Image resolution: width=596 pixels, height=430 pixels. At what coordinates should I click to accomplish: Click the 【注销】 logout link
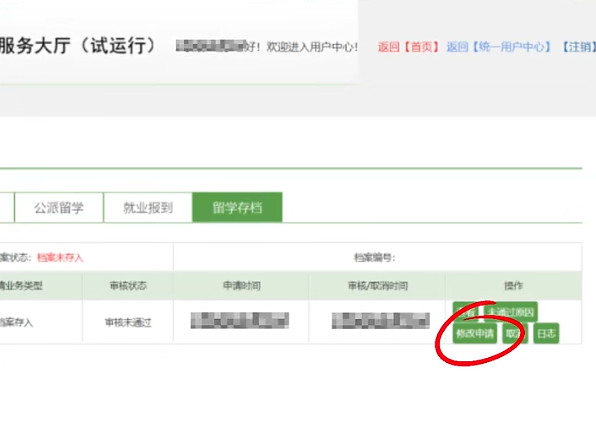[578, 47]
